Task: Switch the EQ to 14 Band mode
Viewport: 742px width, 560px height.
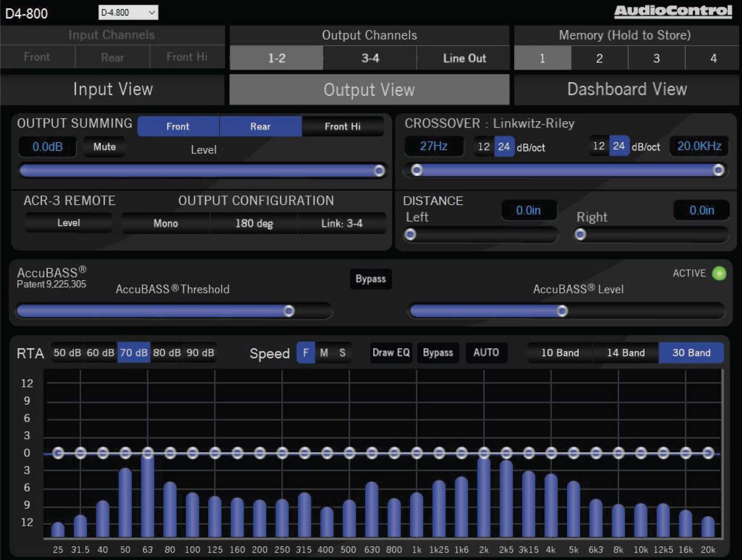Action: click(x=626, y=353)
